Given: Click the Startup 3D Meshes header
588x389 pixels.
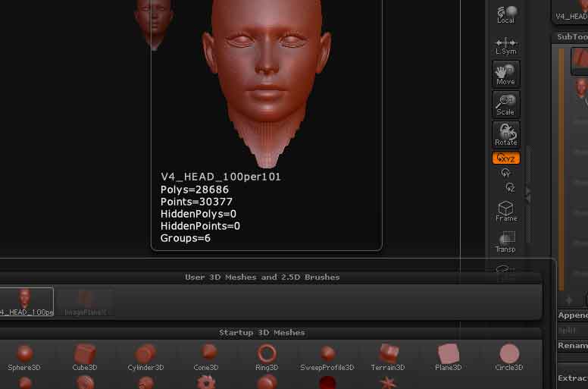Looking at the screenshot, I should (261, 333).
